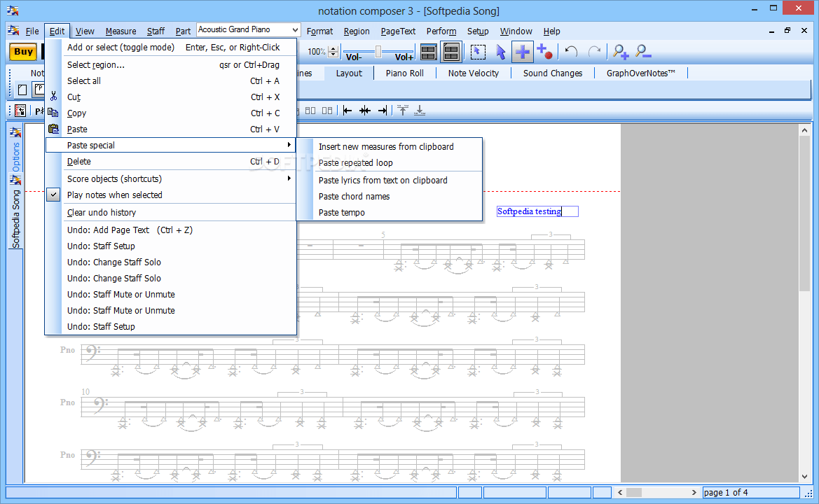Click the window view layout icon
819x504 pixels.
pyautogui.click(x=428, y=52)
